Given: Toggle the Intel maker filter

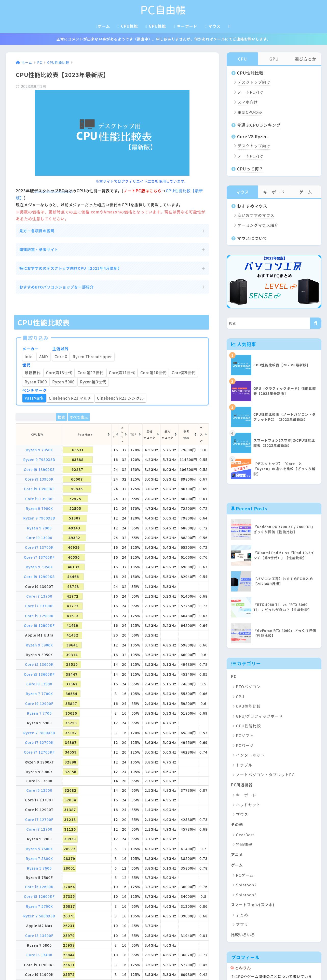Looking at the screenshot, I should pyautogui.click(x=29, y=357).
